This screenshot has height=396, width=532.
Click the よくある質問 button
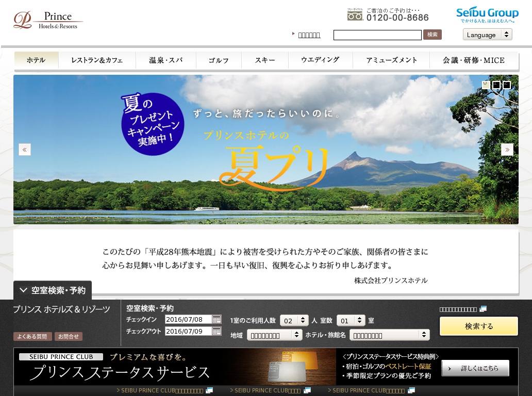pos(32,336)
